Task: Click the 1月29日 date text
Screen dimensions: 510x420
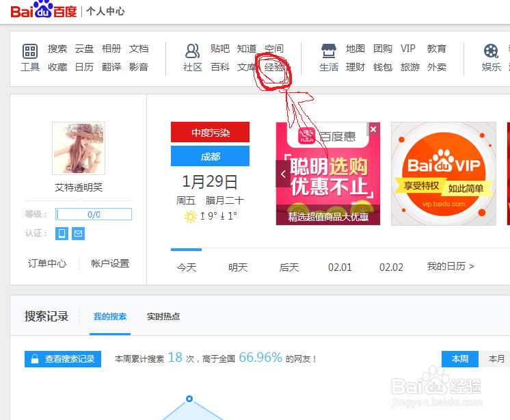Action: [210, 181]
